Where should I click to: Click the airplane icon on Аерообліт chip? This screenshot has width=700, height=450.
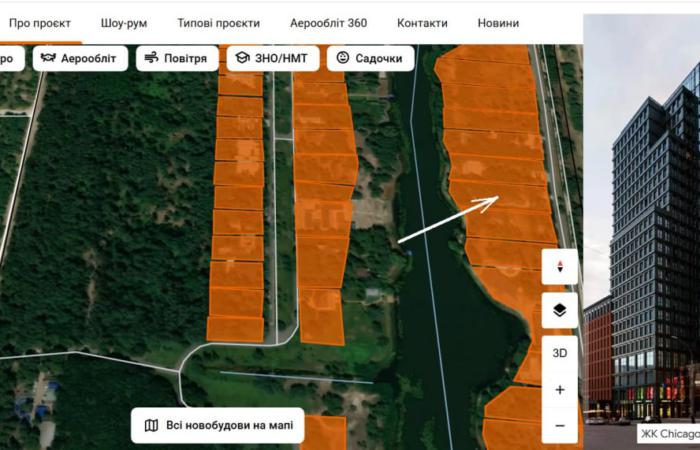pos(47,59)
